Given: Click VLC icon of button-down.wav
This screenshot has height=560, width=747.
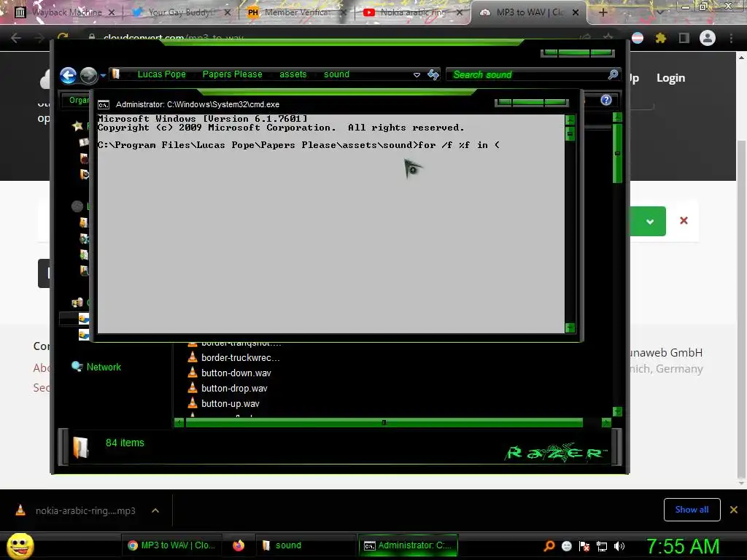Looking at the screenshot, I should (193, 373).
